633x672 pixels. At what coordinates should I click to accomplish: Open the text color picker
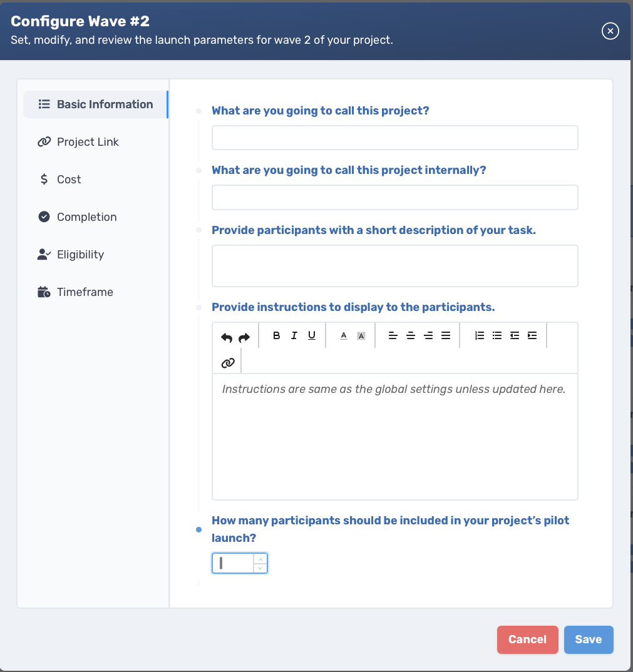pyautogui.click(x=344, y=335)
